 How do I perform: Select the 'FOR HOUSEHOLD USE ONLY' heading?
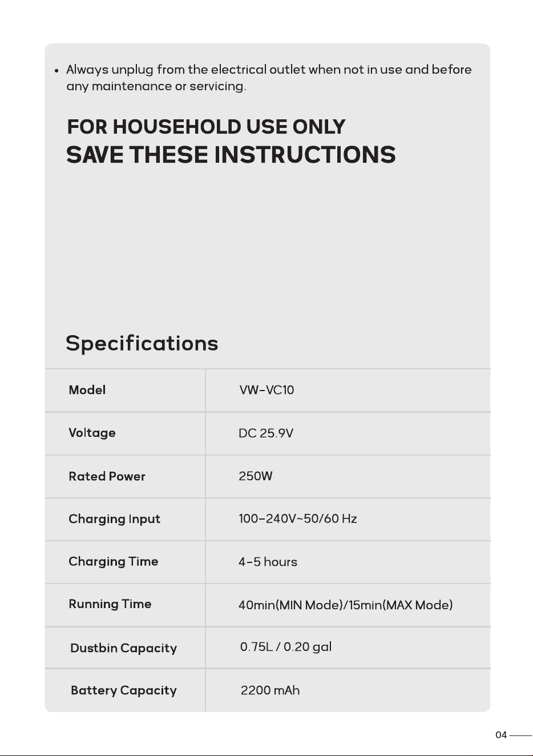tap(206, 127)
